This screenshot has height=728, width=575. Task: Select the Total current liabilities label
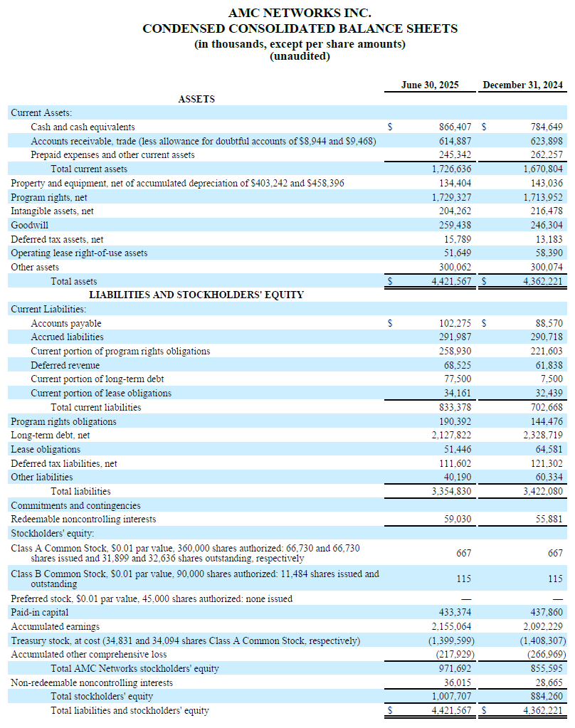click(x=95, y=407)
